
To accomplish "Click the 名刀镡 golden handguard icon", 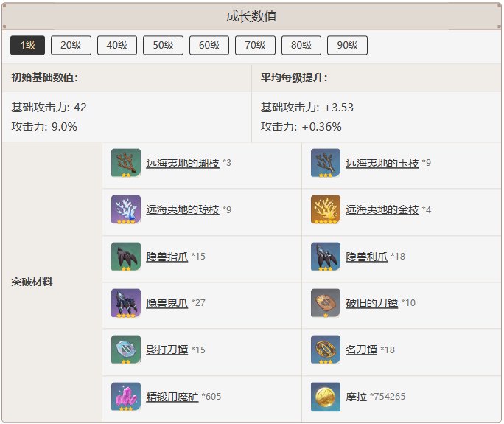I will coord(326,350).
